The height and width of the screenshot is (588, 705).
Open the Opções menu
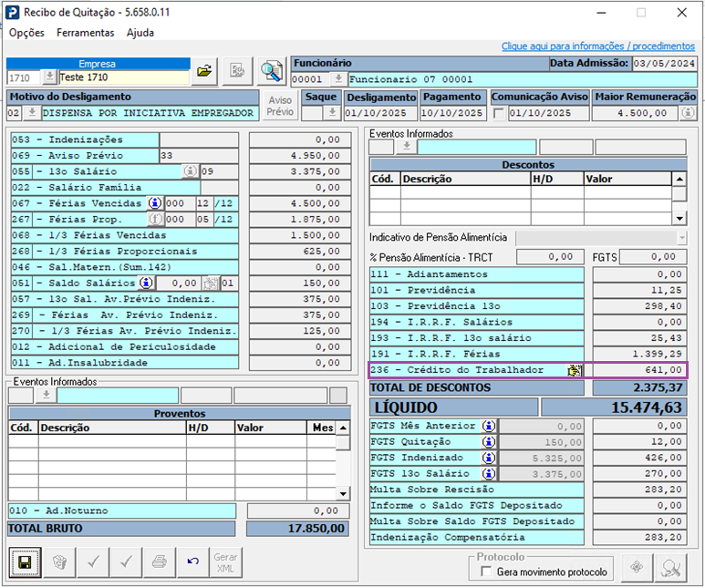[x=26, y=32]
